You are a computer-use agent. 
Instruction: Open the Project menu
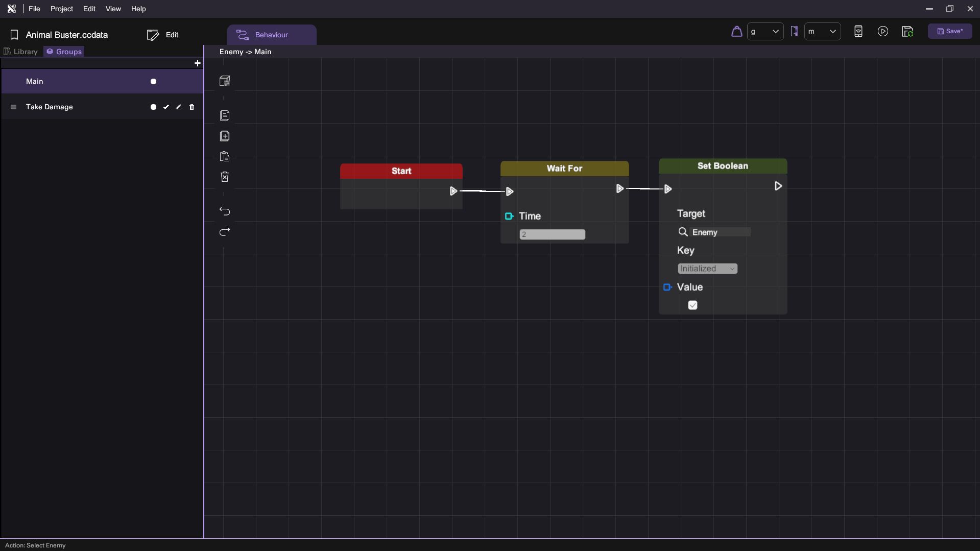coord(61,9)
